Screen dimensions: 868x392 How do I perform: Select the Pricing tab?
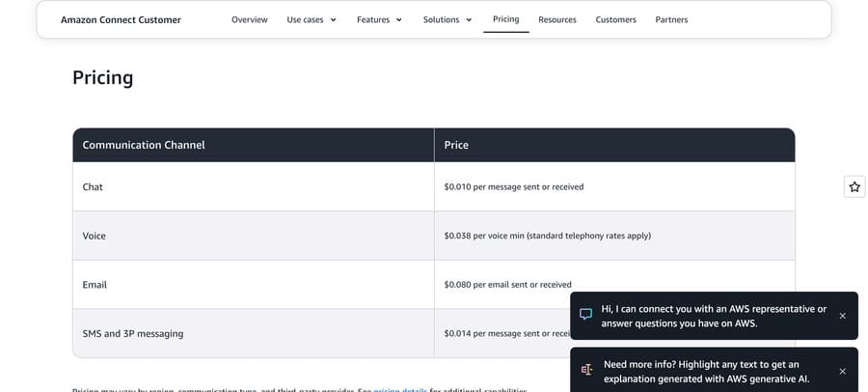coord(506,19)
